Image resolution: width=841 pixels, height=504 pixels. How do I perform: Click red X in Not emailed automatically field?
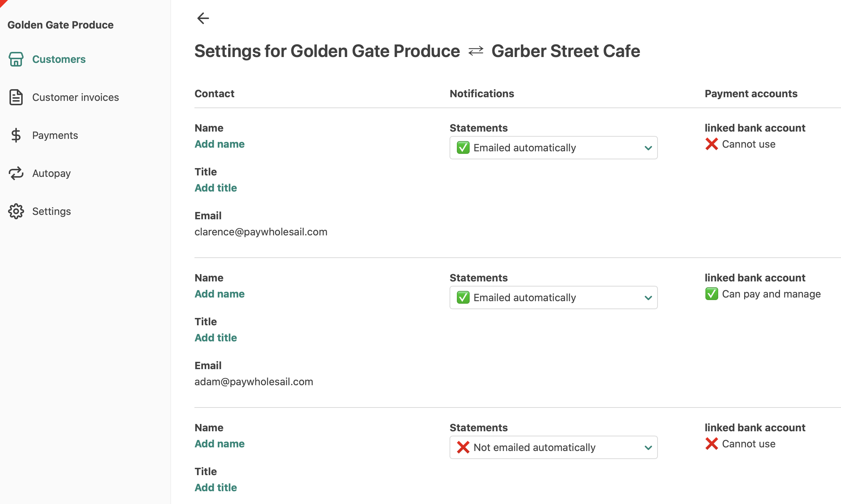tap(463, 447)
